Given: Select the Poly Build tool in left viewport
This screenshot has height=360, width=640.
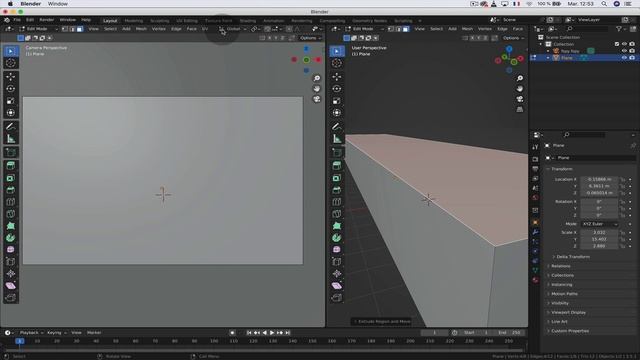Looking at the screenshot, I should point(11,226).
